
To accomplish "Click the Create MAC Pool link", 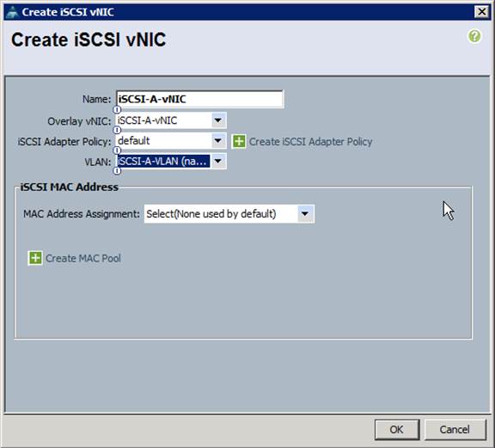I will (x=83, y=258).
